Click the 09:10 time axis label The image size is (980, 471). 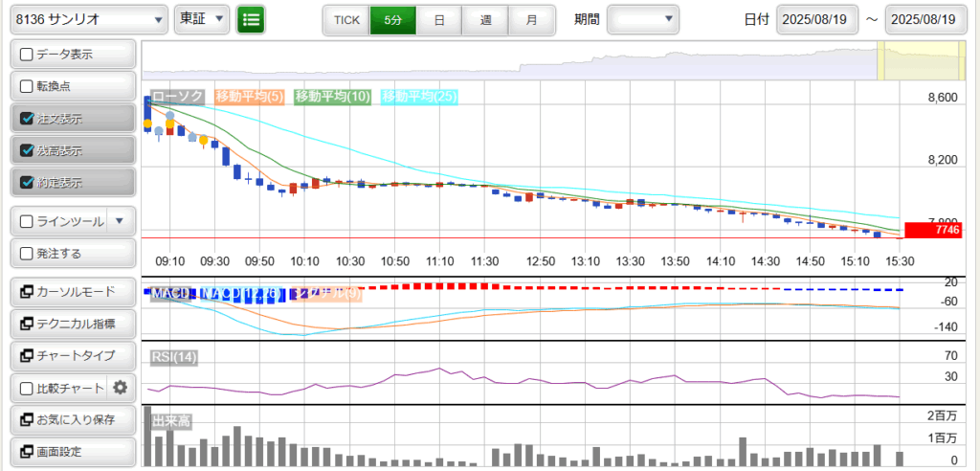[x=169, y=259]
